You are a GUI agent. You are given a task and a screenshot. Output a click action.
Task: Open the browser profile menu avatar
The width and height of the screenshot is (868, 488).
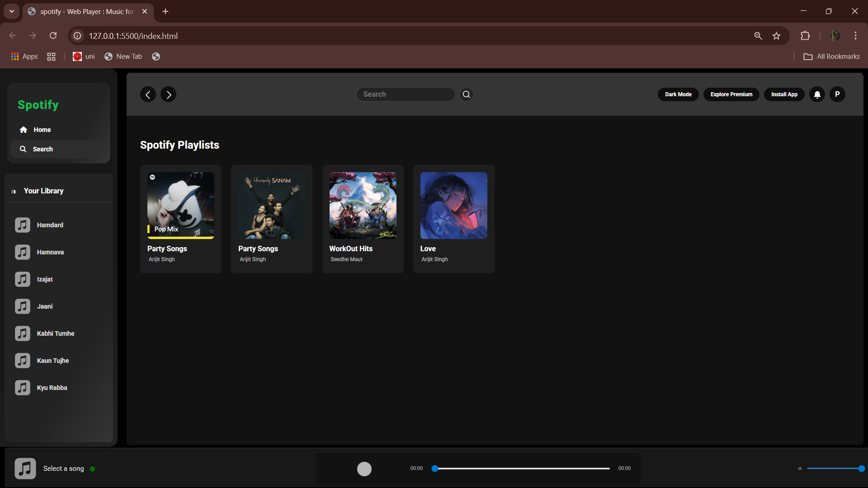(x=835, y=35)
